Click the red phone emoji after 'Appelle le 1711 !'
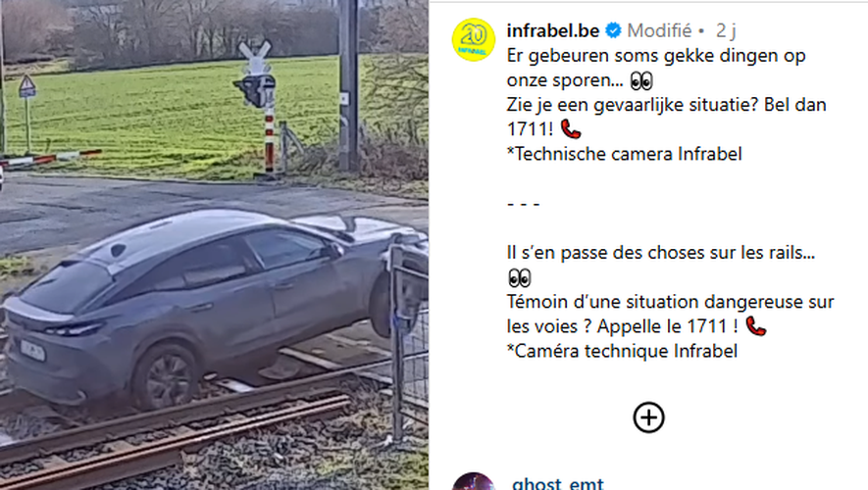Viewport: 868px width, 490px height. [x=755, y=326]
